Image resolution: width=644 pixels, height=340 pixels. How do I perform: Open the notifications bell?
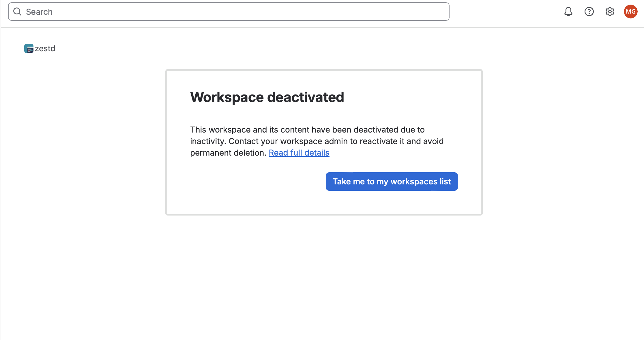(x=568, y=12)
